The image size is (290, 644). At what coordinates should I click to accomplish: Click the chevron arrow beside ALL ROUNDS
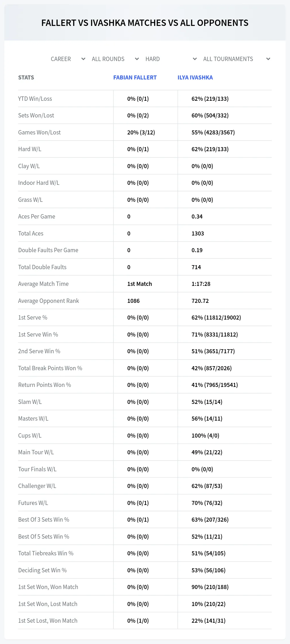(x=137, y=59)
